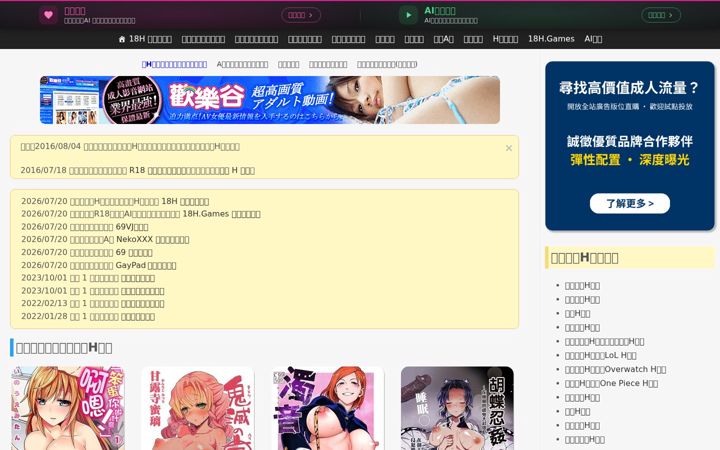Open the last navbar item starting with AI
Image resolution: width=720 pixels, height=450 pixels.
(593, 39)
